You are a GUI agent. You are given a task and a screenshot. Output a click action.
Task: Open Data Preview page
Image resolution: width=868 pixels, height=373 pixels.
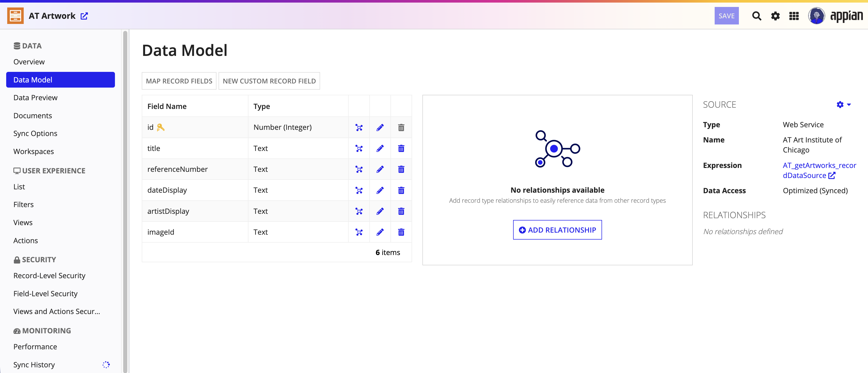point(61,98)
